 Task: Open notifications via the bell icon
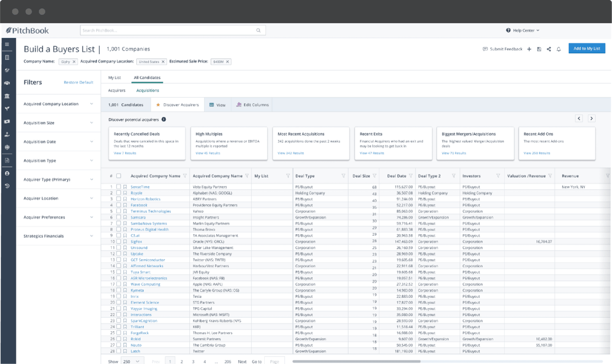click(x=559, y=49)
